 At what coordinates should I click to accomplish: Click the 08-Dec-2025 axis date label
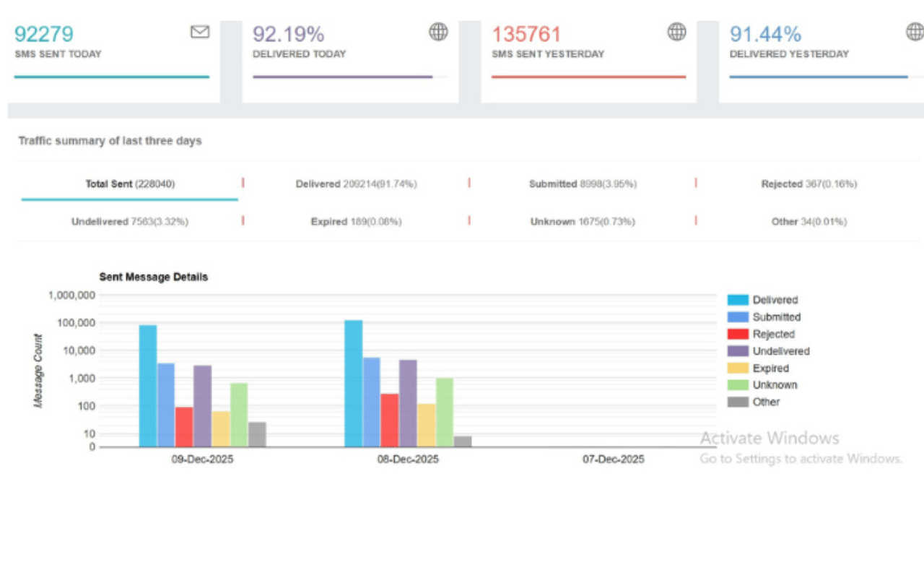408,460
